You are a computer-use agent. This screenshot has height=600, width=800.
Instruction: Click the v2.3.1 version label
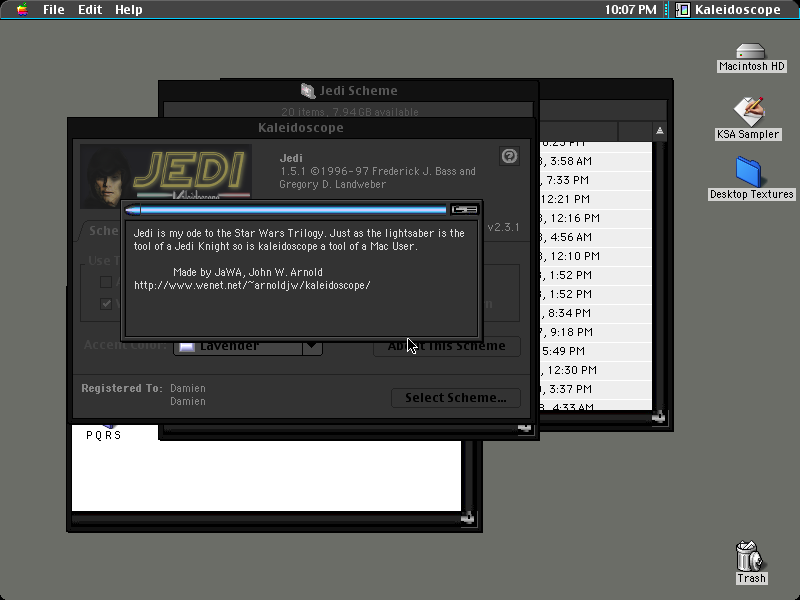tap(504, 228)
